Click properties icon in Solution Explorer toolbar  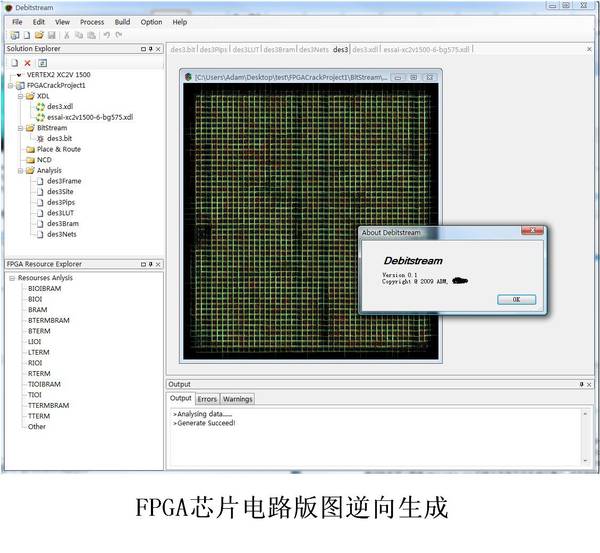pos(42,62)
